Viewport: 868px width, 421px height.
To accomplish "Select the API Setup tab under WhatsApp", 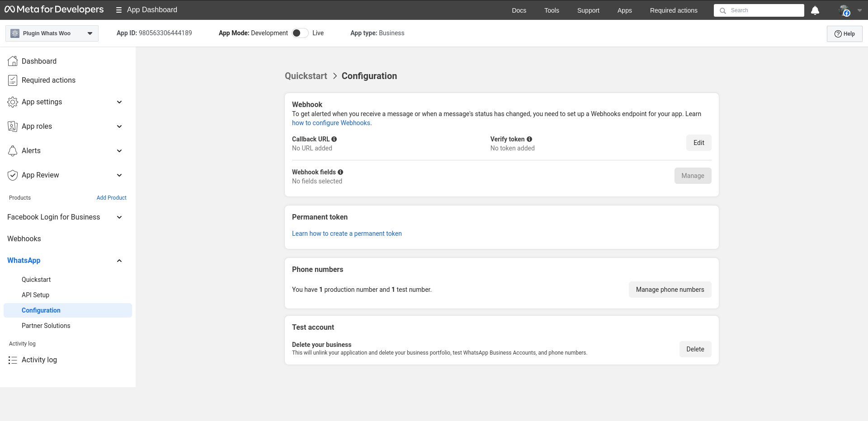I will point(35,295).
